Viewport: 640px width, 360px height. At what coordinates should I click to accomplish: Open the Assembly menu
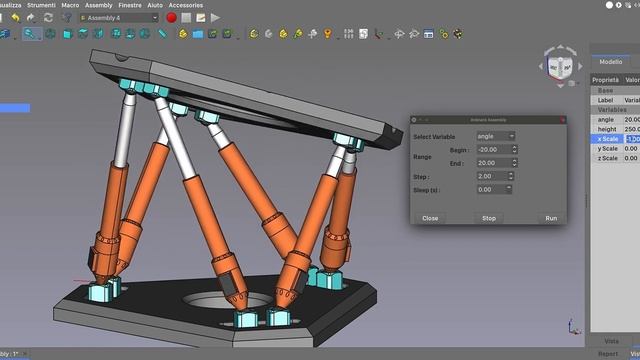click(x=98, y=5)
